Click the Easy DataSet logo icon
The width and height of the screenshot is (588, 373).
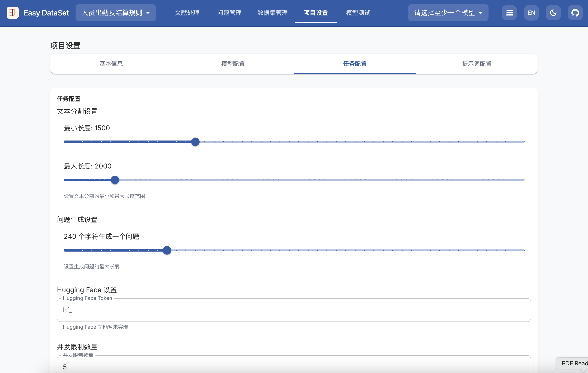click(13, 13)
